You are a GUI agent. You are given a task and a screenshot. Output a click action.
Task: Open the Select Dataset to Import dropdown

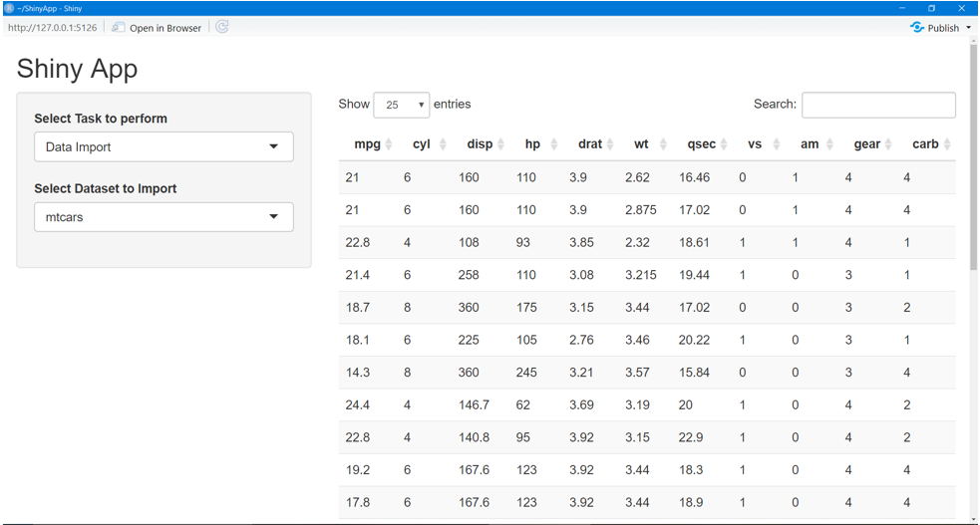tap(163, 216)
